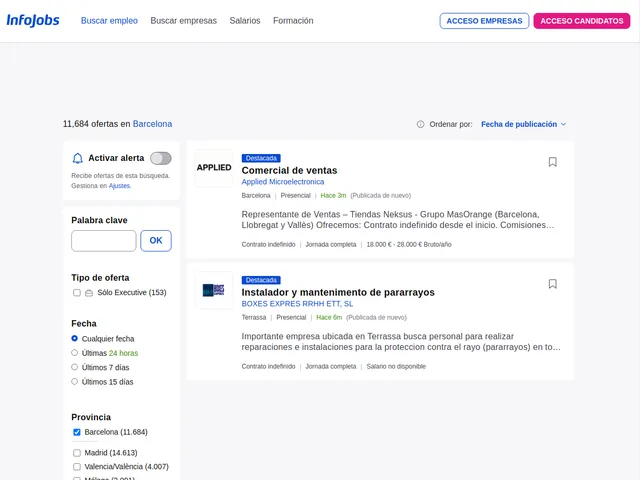Check the Sólo Executive checkbox
The image size is (640, 480).
click(x=77, y=293)
